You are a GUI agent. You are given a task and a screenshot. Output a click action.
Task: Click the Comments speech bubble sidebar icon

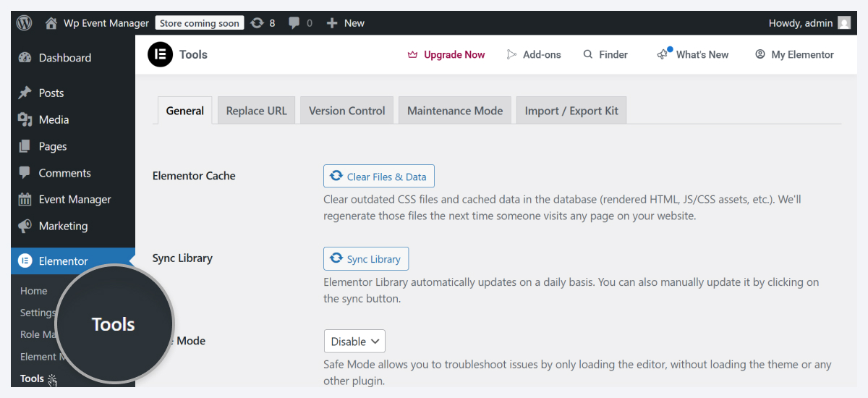point(25,173)
